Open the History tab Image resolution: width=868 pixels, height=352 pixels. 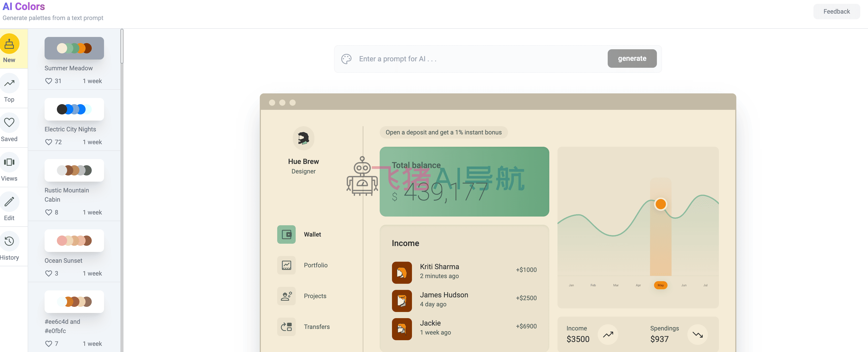(x=9, y=246)
